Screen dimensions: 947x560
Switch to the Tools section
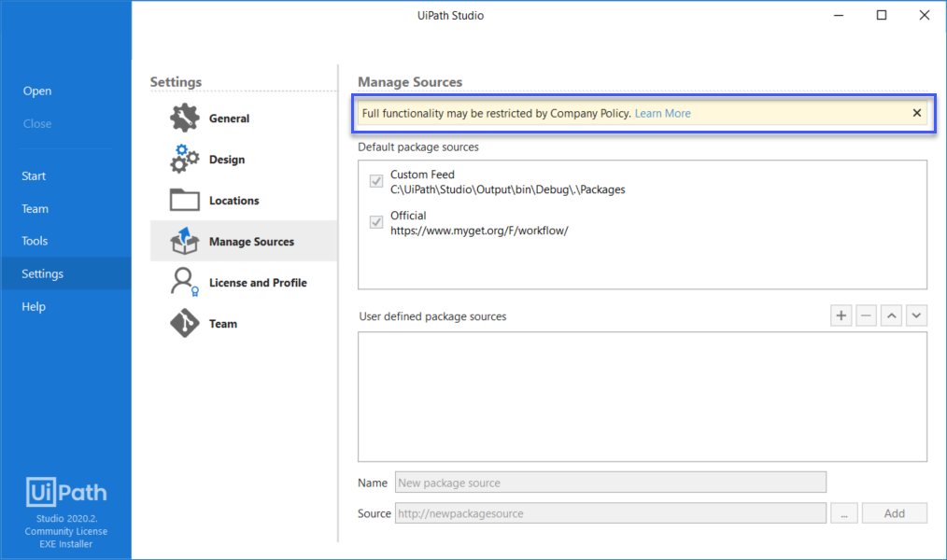point(35,240)
